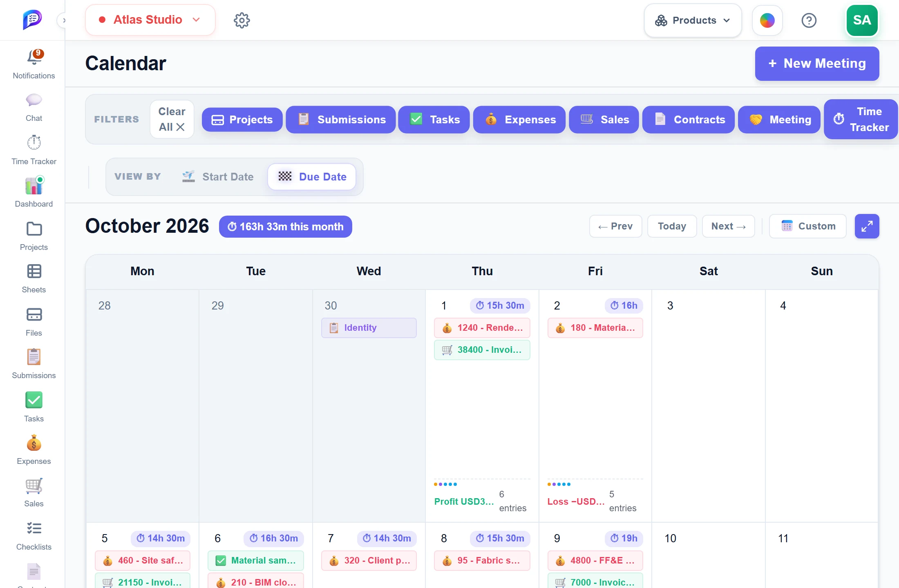
Task: Open Notifications in the sidebar
Action: [34, 65]
